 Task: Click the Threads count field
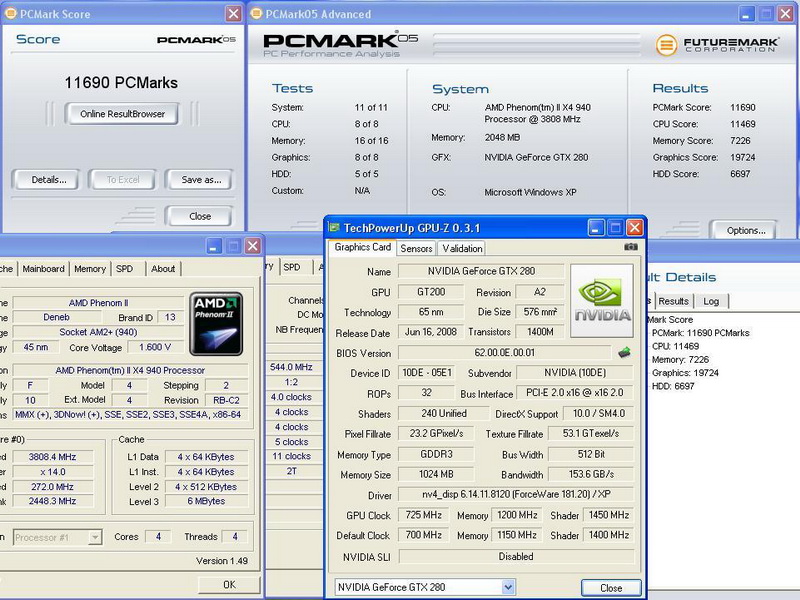tap(235, 537)
